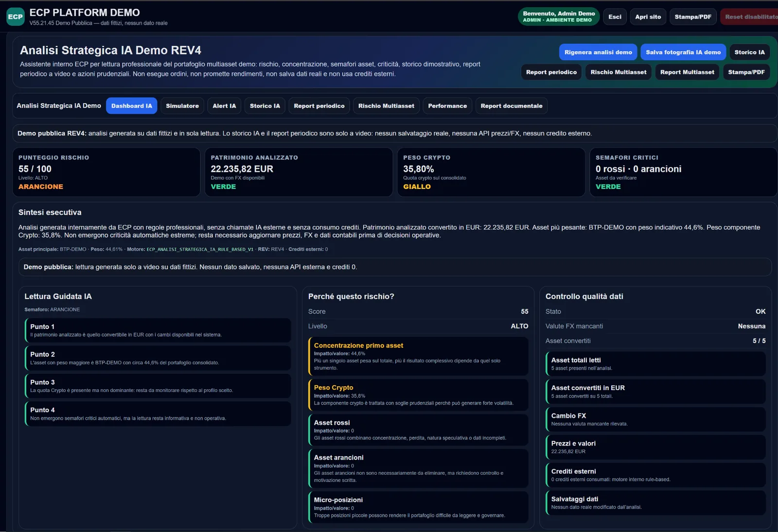Viewport: 778px width, 532px height.
Task: Click the Asset convertiti in EUR card
Action: tap(655, 392)
